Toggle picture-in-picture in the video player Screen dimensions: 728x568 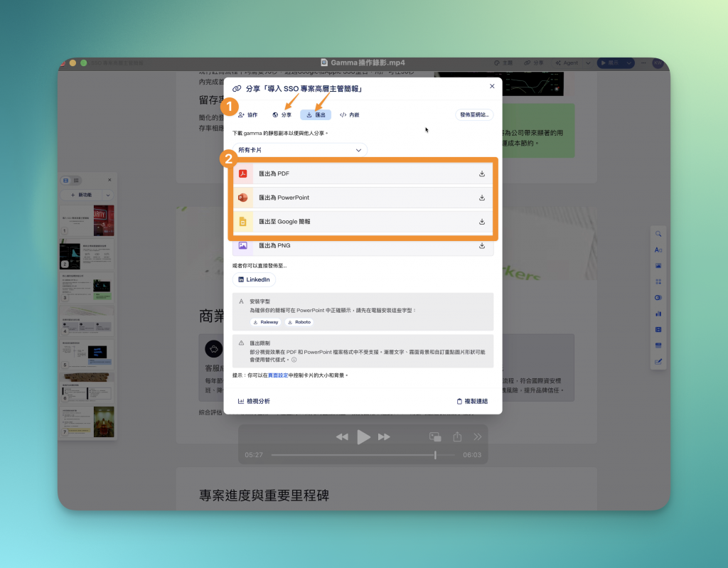(435, 437)
